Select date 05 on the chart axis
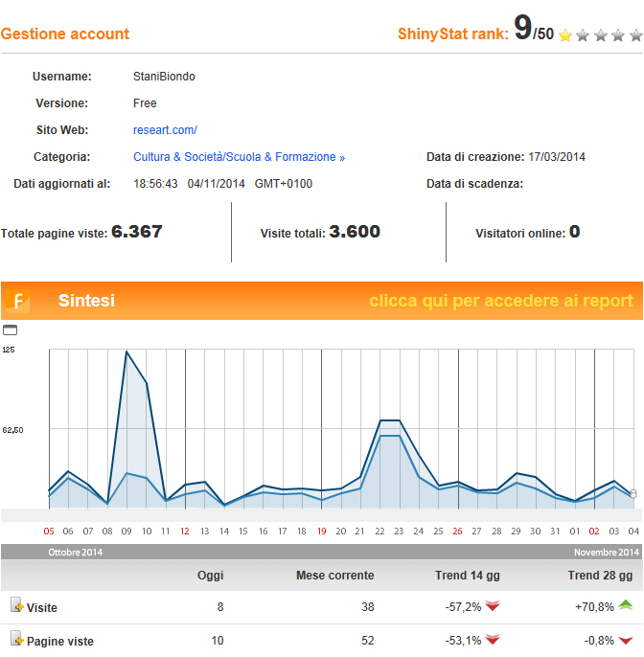 click(49, 531)
